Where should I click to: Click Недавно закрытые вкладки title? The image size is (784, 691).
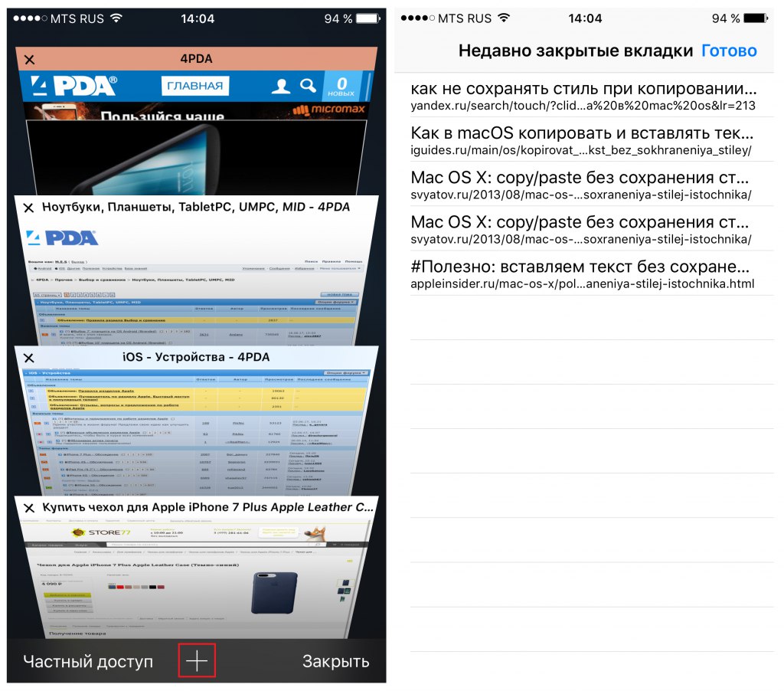(x=576, y=51)
